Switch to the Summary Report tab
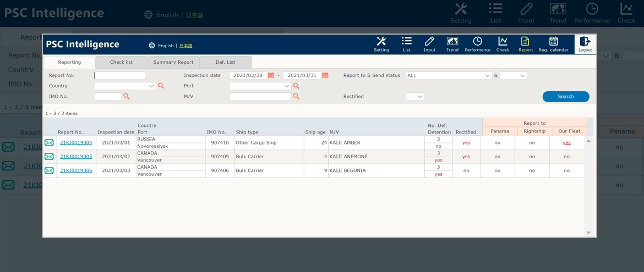Screen dimensions: 644x272 click(173, 62)
